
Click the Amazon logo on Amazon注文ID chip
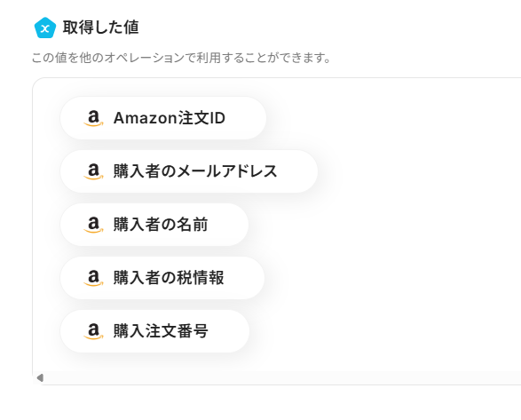(x=93, y=118)
